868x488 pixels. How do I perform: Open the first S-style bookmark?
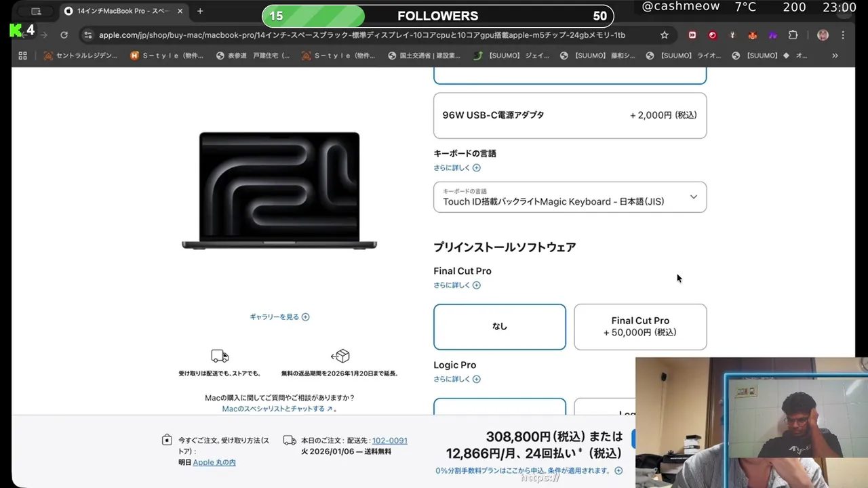pos(167,56)
